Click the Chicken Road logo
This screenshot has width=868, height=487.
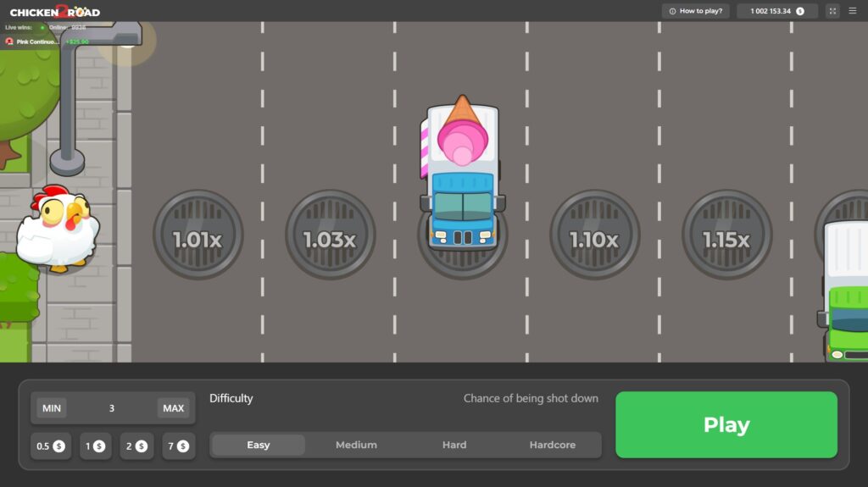coord(54,11)
